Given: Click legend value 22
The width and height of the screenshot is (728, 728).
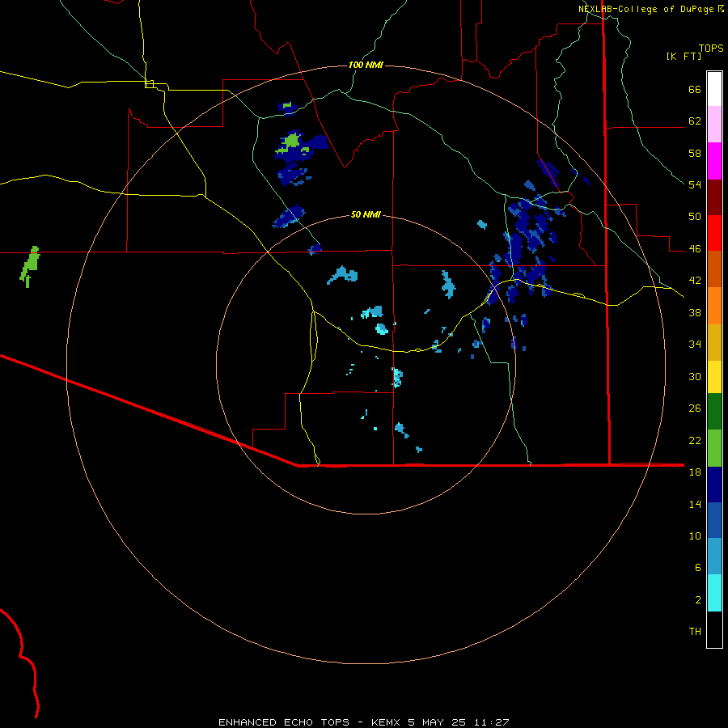Looking at the screenshot, I should pyautogui.click(x=695, y=440).
